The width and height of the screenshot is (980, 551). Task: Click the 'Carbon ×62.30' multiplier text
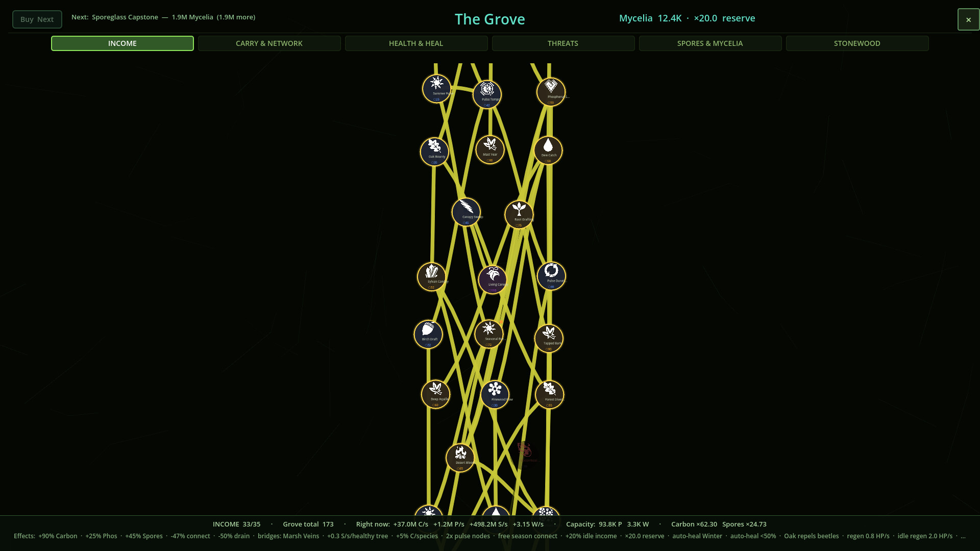[x=694, y=524]
